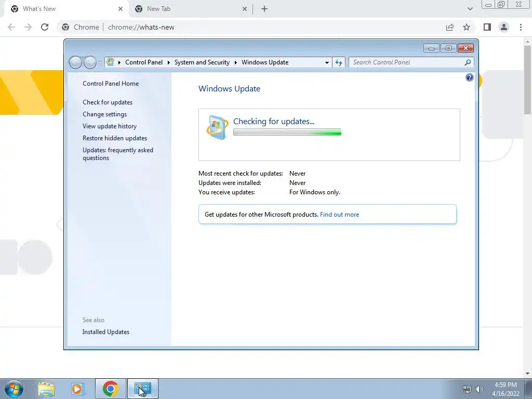The image size is (532, 399).
Task: Open File Explorer from taskbar
Action: 46,389
